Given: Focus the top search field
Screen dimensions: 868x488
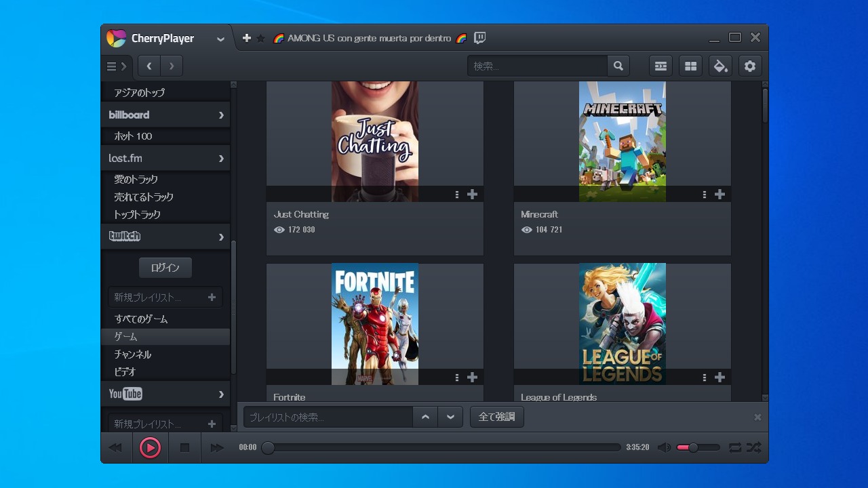Looking at the screenshot, I should click(x=537, y=66).
